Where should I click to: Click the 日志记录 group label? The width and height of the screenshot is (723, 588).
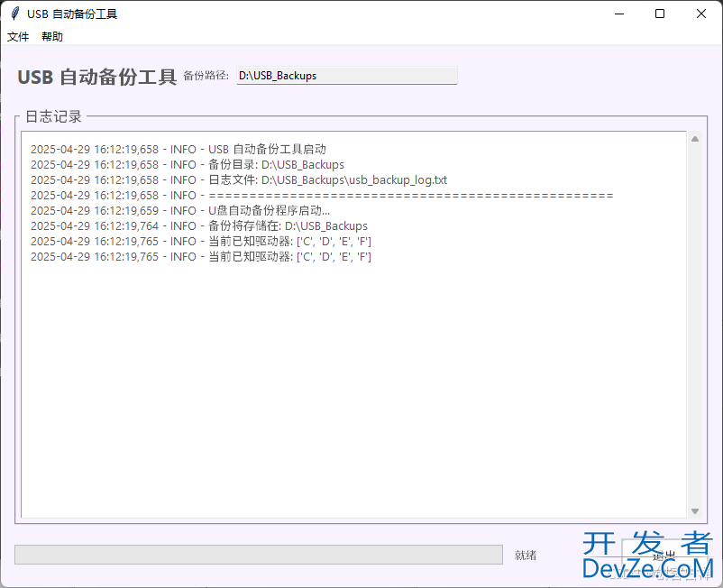click(53, 116)
